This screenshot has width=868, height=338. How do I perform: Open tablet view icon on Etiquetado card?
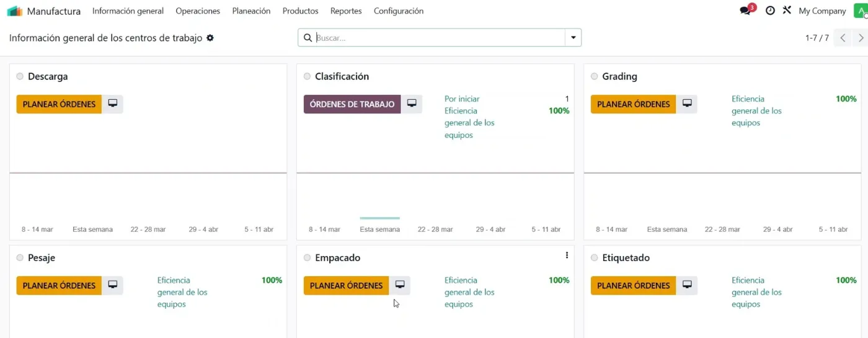tap(687, 285)
